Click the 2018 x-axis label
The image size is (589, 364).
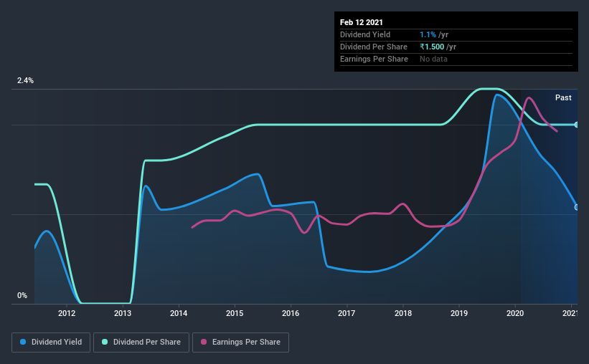click(x=402, y=313)
